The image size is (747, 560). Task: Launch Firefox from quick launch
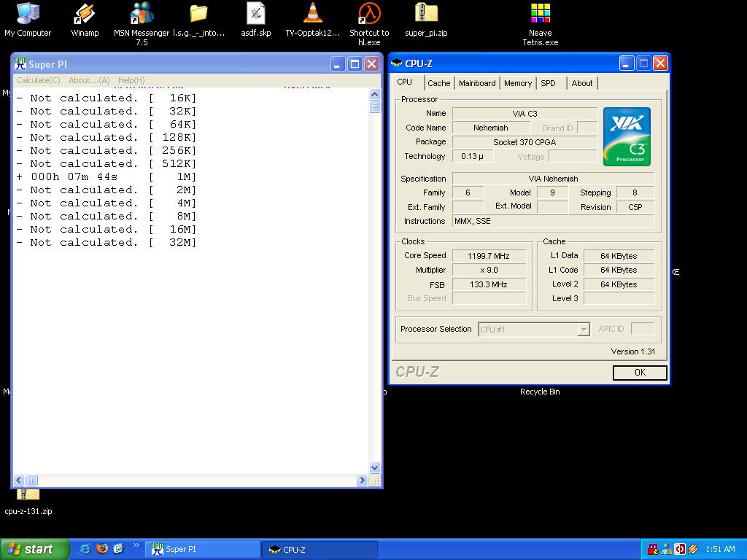pyautogui.click(x=102, y=548)
